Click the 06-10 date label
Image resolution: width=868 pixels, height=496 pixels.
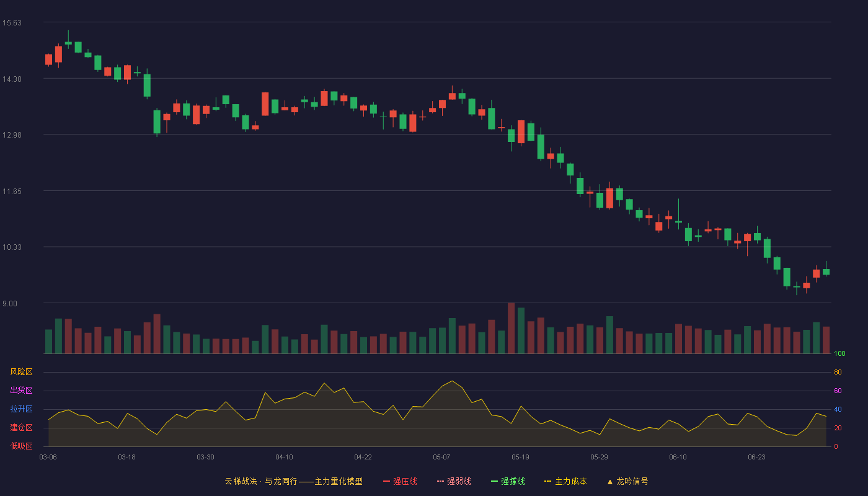[x=678, y=457]
